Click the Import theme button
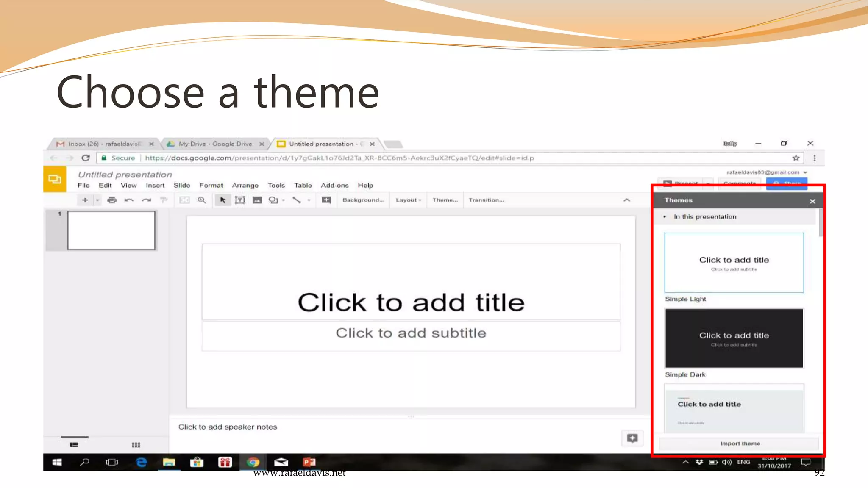 click(x=740, y=444)
